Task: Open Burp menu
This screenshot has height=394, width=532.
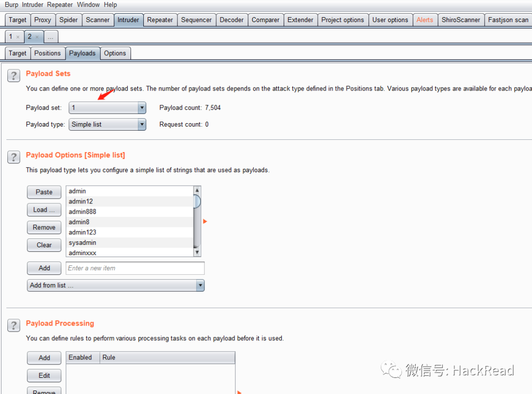Action: coord(11,5)
